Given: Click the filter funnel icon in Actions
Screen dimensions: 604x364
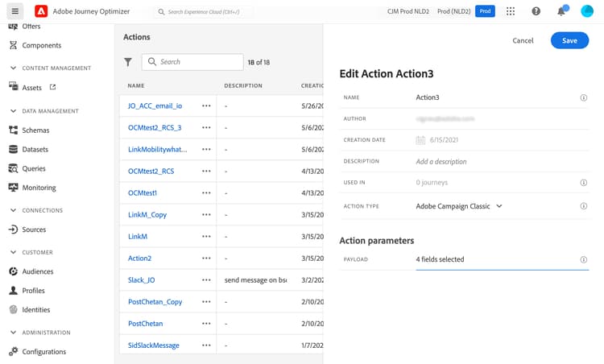Looking at the screenshot, I should click(x=128, y=62).
